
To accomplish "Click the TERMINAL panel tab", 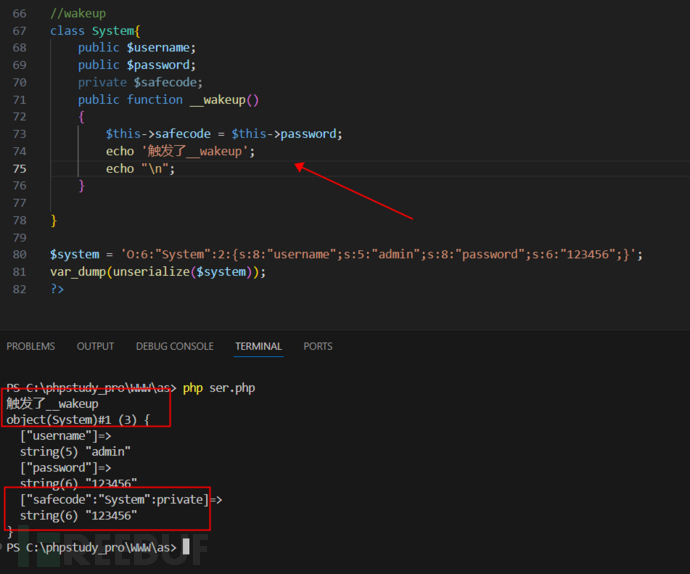I will coord(258,346).
